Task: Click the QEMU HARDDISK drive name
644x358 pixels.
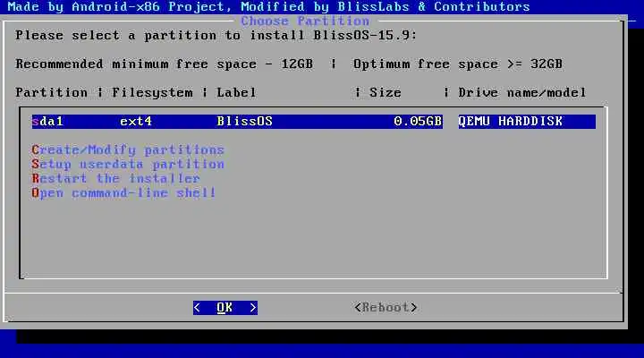Action: [x=510, y=121]
